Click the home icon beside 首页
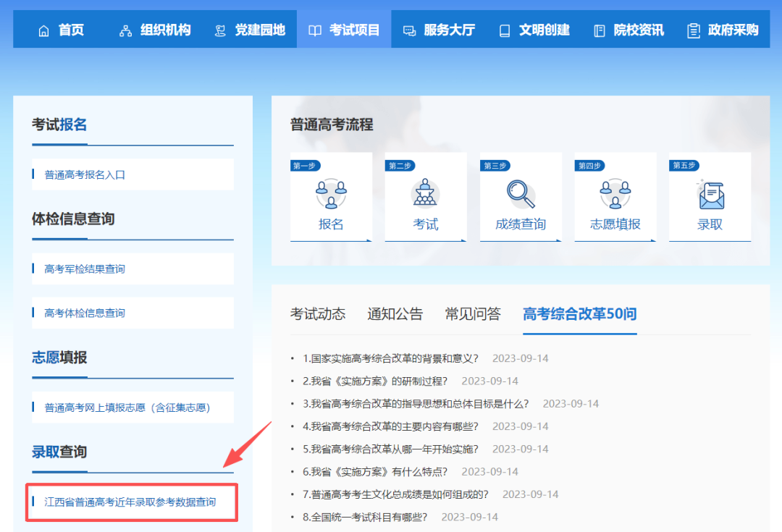Image resolution: width=782 pixels, height=532 pixels. [44, 31]
